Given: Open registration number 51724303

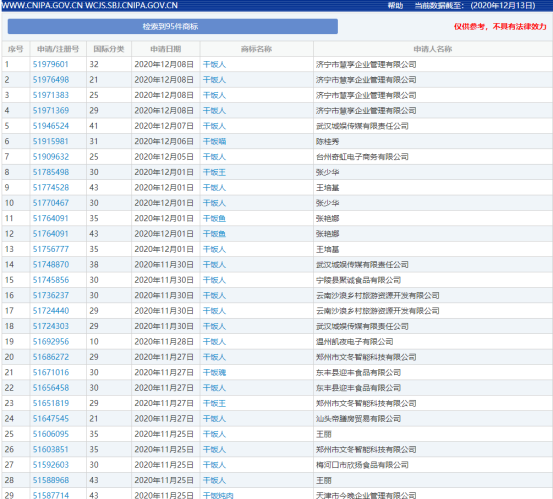Looking at the screenshot, I should [51, 326].
